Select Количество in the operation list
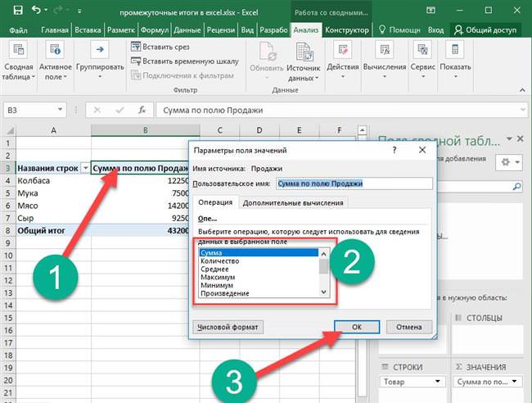The image size is (532, 403). click(x=259, y=261)
